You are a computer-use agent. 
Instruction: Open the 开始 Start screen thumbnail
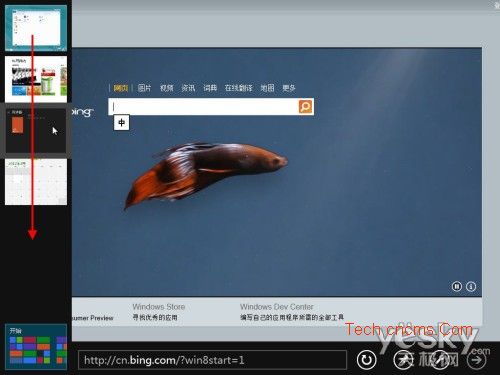[36, 347]
